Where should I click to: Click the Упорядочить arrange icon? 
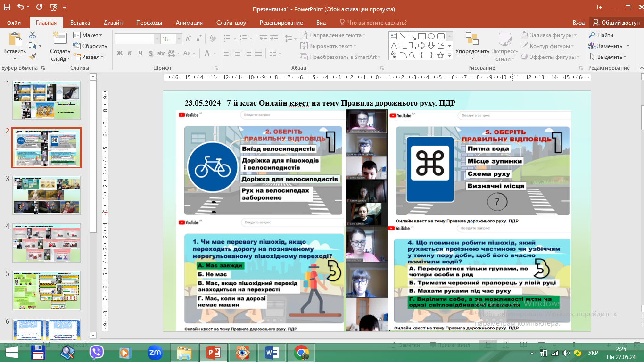tap(472, 41)
